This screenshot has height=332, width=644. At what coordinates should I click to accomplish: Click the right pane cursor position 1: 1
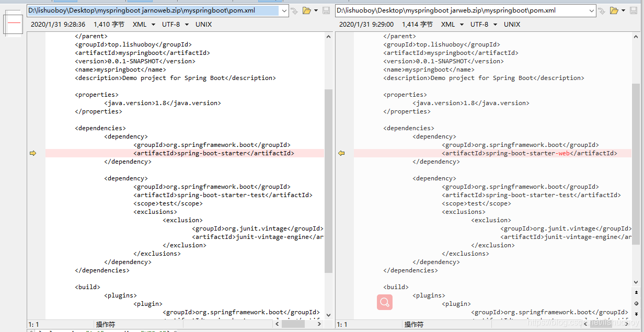342,325
